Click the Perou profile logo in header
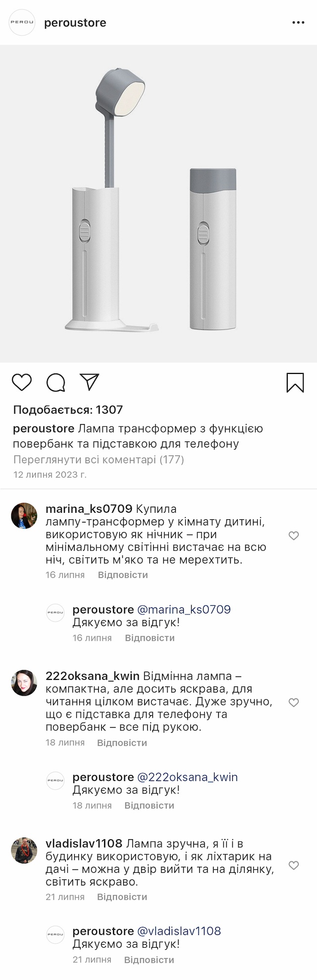This screenshot has height=980, width=317. tap(22, 23)
